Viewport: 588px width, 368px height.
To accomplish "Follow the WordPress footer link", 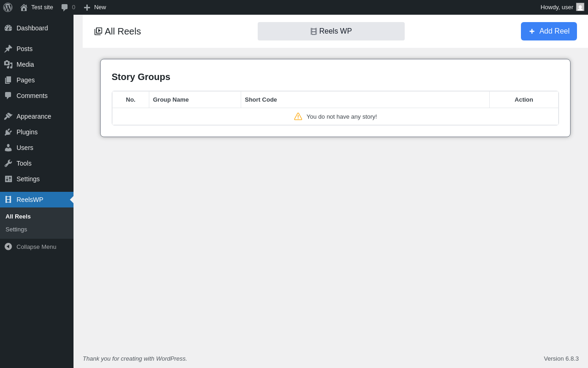I will [x=171, y=358].
